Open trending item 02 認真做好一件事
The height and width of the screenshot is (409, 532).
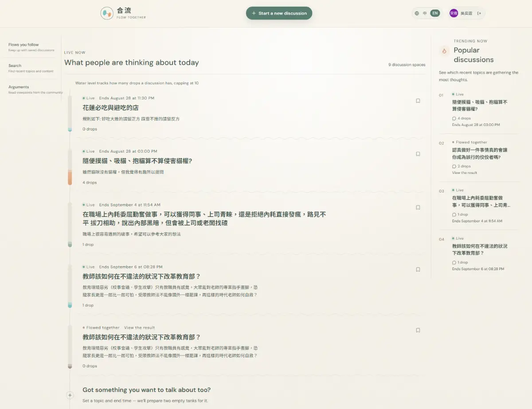coord(480,153)
